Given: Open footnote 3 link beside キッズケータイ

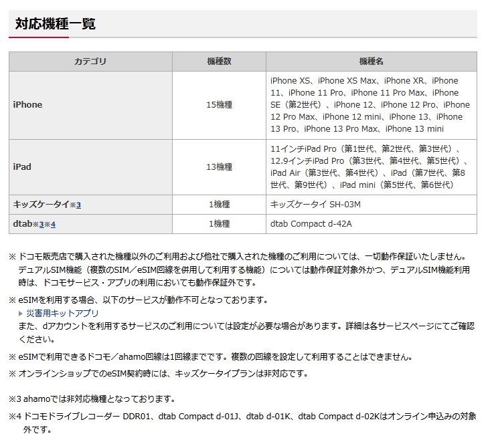Looking at the screenshot, I should click(x=78, y=205).
